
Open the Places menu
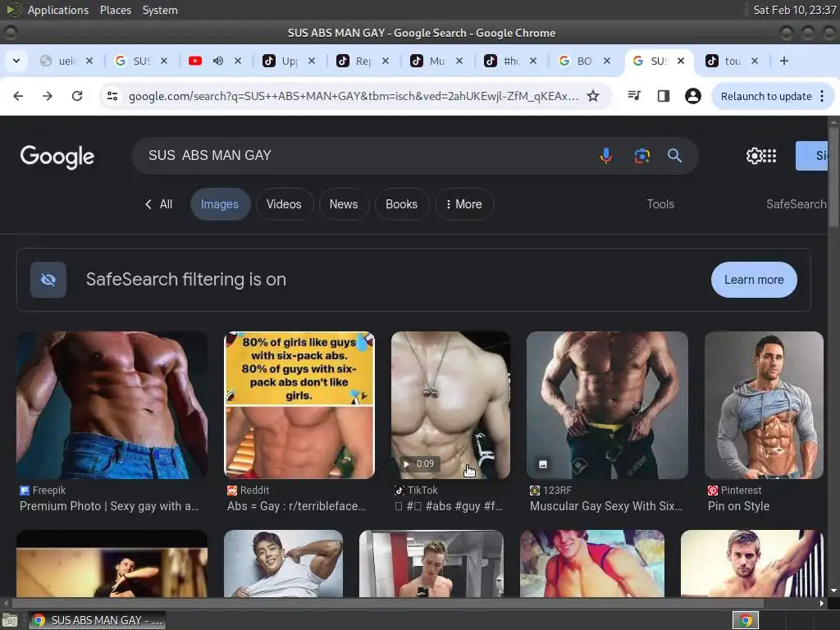115,10
